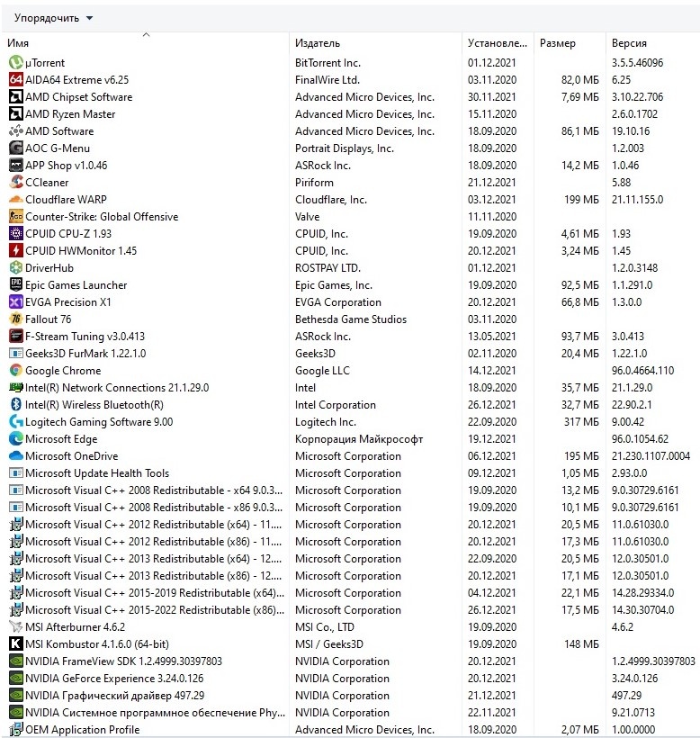700x738 pixels.
Task: Select the CCleaner icon
Action: [x=16, y=182]
